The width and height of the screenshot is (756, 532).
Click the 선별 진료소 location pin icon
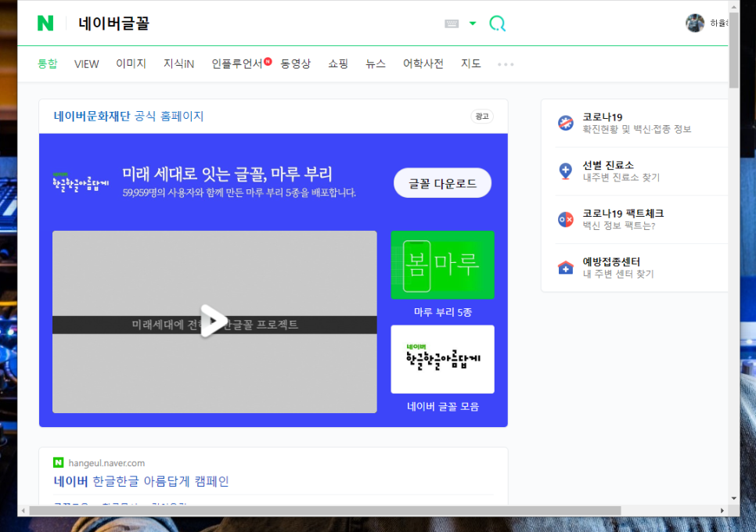(x=566, y=171)
